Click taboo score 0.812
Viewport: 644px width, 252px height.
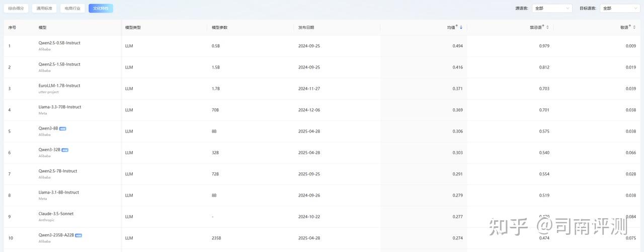point(544,67)
